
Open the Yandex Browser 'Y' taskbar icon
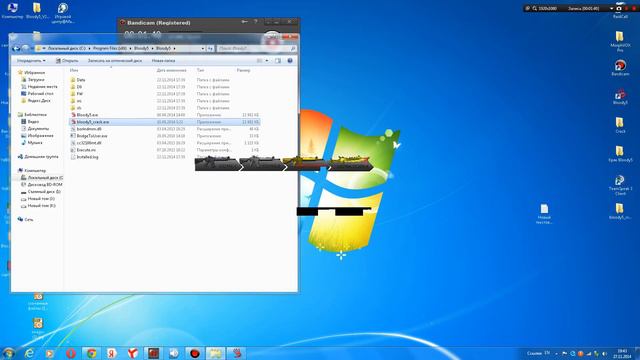pyautogui.click(x=132, y=353)
